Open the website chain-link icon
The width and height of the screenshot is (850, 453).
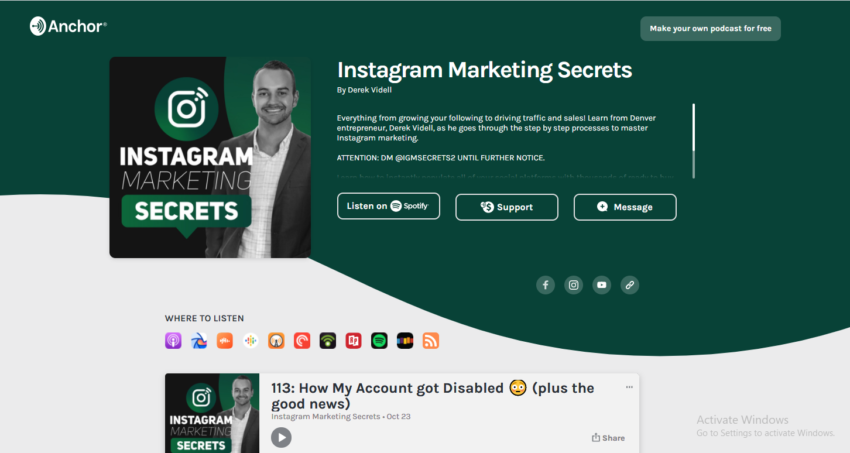[629, 285]
